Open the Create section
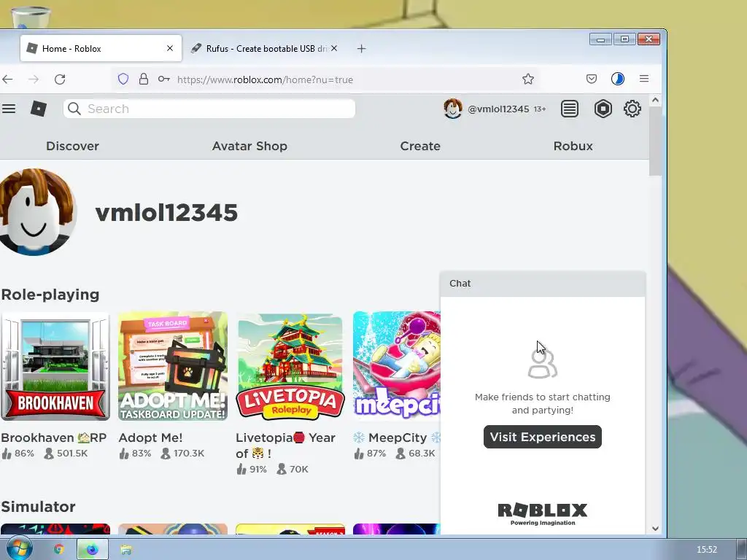747x560 pixels. point(420,146)
